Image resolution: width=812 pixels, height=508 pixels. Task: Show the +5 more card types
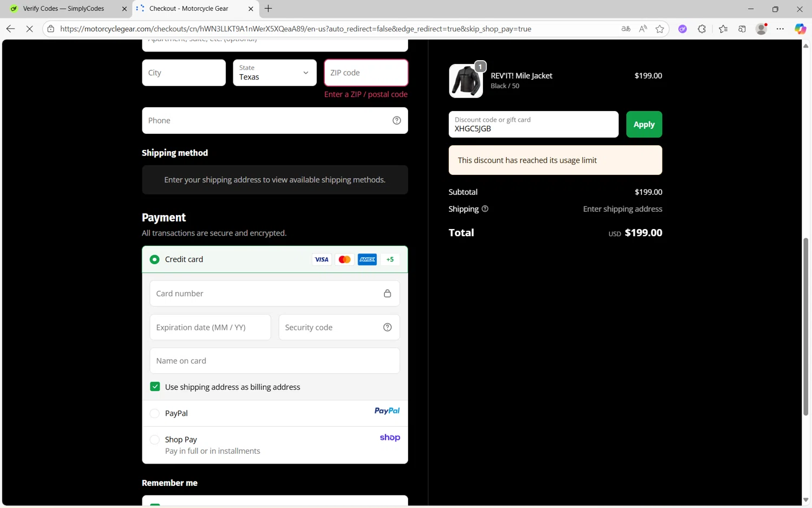390,259
